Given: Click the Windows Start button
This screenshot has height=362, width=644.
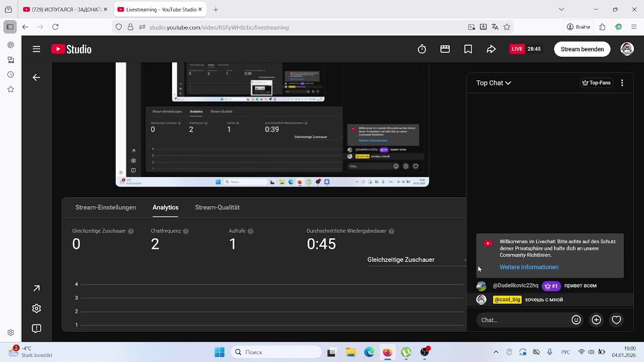Looking at the screenshot, I should pos(219,352).
